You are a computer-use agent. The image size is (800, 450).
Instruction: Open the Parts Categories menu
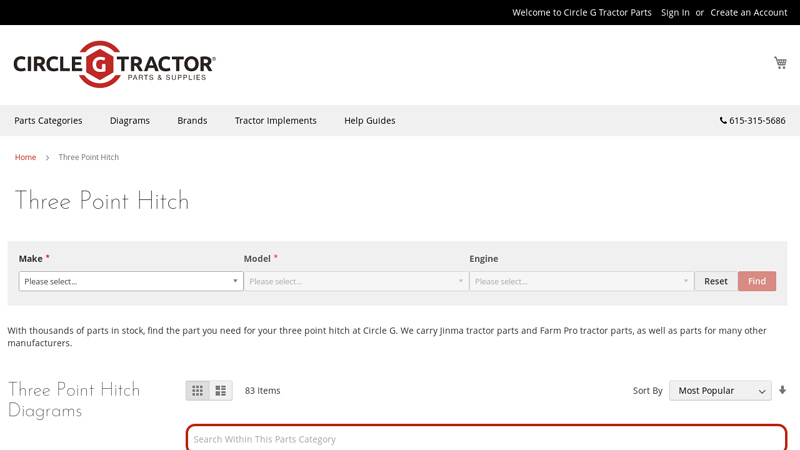point(48,121)
